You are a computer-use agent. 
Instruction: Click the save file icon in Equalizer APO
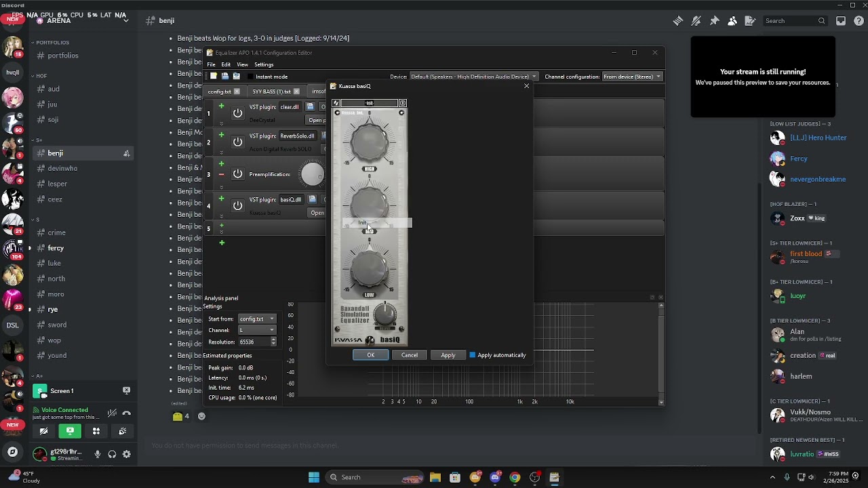pyautogui.click(x=236, y=77)
